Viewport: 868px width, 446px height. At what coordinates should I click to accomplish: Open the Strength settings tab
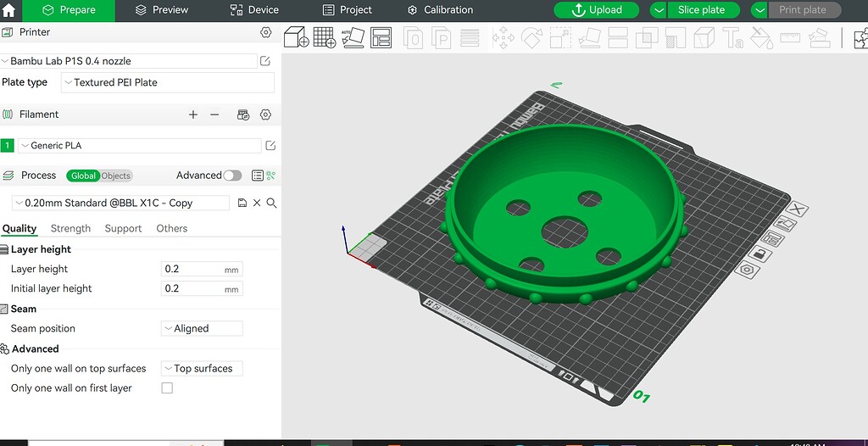(x=70, y=228)
